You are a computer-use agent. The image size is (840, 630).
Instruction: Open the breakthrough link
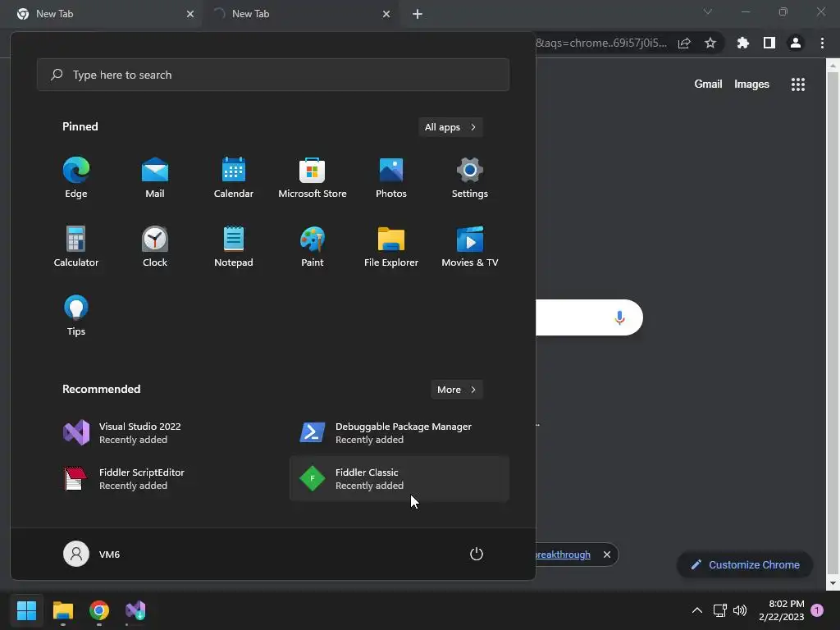563,555
